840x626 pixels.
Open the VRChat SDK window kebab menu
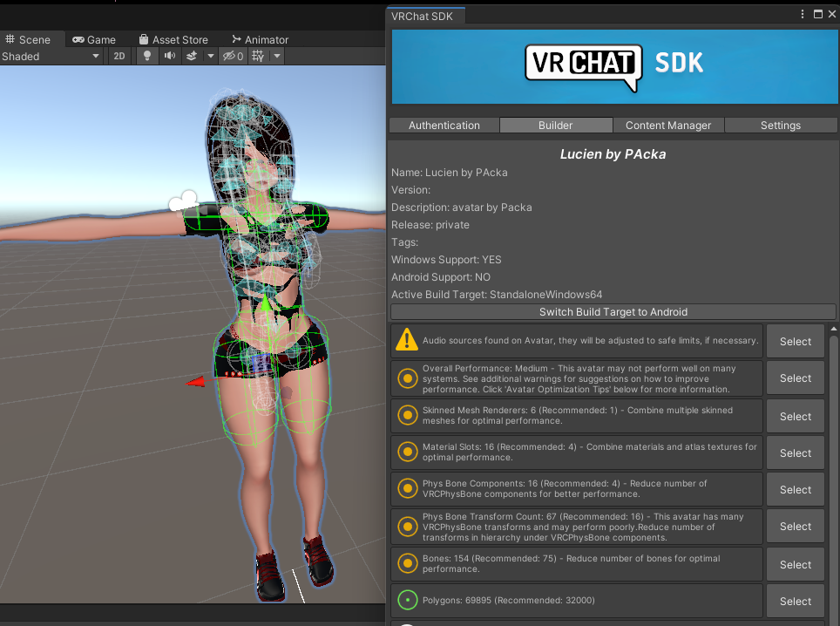pyautogui.click(x=803, y=14)
